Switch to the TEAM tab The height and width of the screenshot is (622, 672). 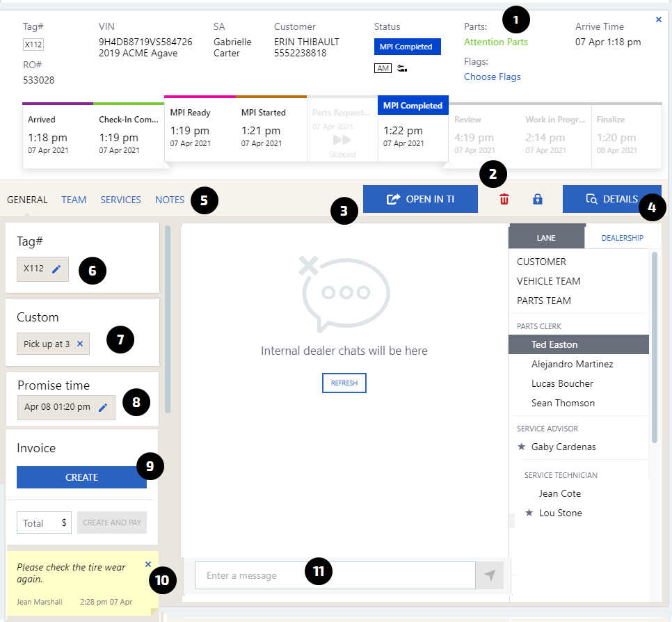[74, 200]
